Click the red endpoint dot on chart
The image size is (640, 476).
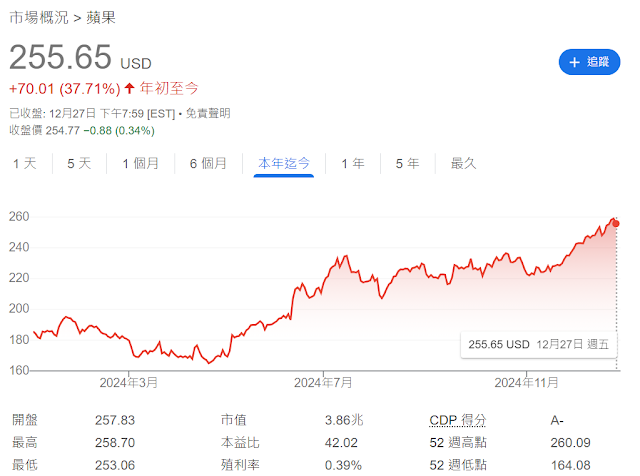616,224
